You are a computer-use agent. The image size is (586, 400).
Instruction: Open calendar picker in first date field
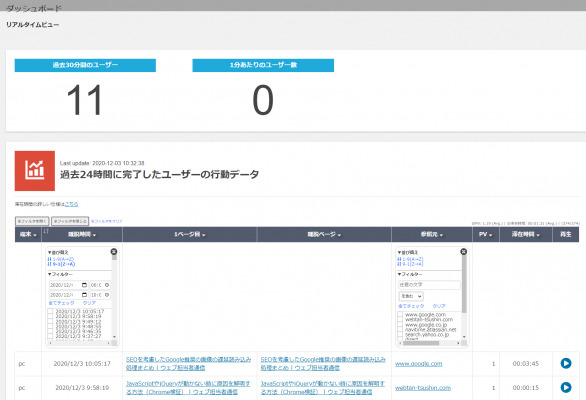84,285
